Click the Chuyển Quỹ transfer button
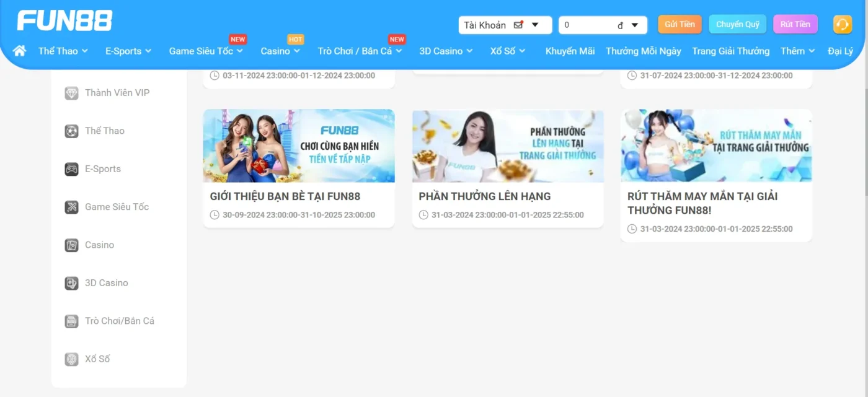868x397 pixels. (x=737, y=24)
